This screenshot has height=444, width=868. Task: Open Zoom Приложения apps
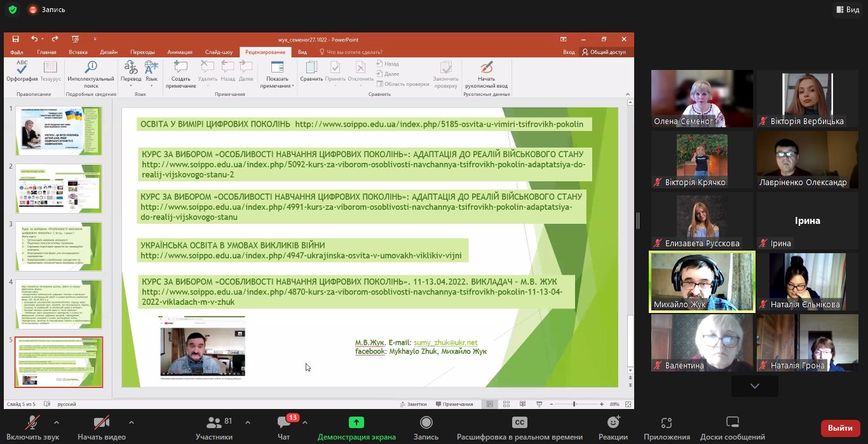(x=667, y=428)
